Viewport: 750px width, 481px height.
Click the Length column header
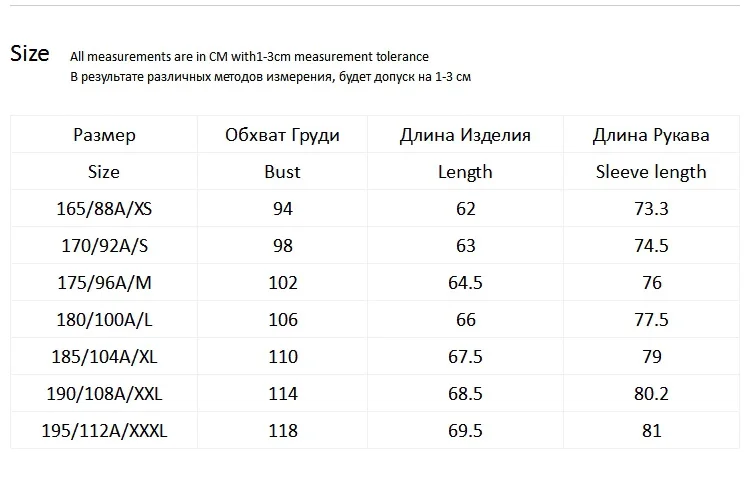465,172
